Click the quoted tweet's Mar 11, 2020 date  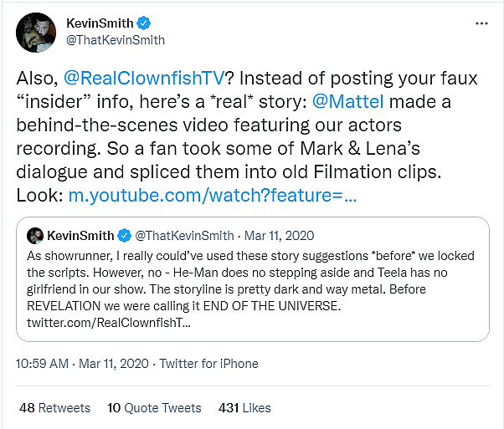281,236
